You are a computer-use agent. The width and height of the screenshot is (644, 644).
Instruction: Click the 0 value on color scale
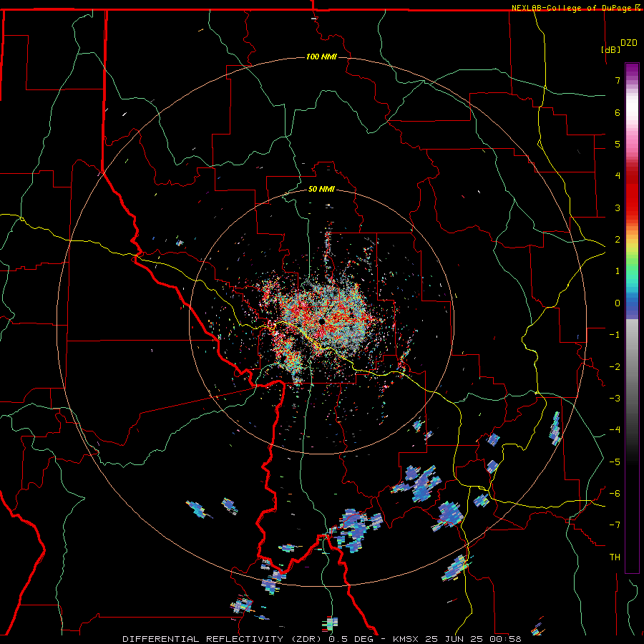pos(618,303)
